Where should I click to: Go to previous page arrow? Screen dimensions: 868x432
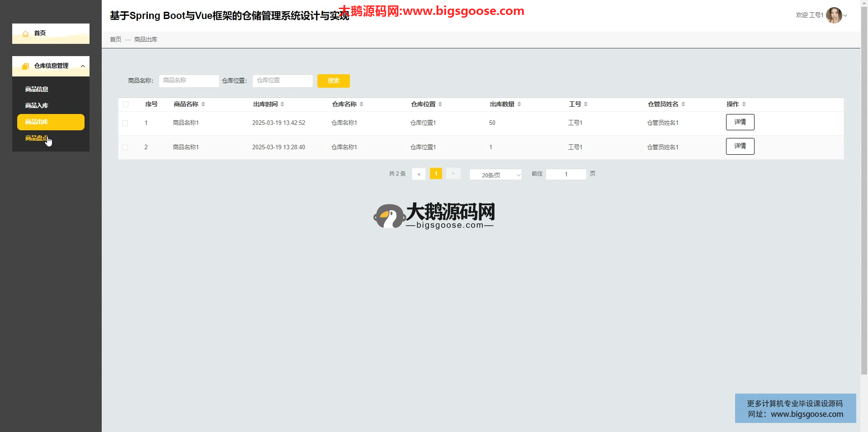click(419, 174)
